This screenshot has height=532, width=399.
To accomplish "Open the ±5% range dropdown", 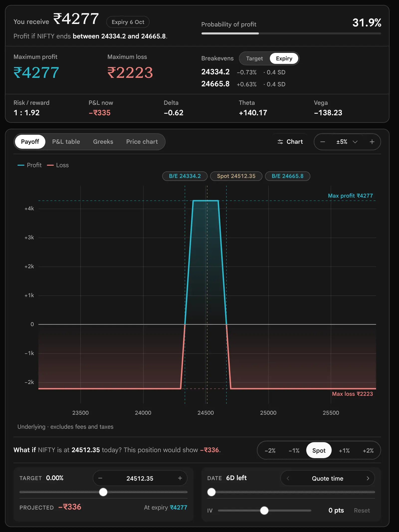I will click(347, 142).
